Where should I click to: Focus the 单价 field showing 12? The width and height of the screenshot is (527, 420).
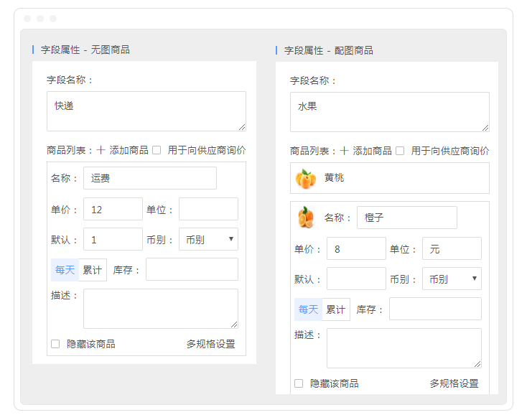point(113,209)
